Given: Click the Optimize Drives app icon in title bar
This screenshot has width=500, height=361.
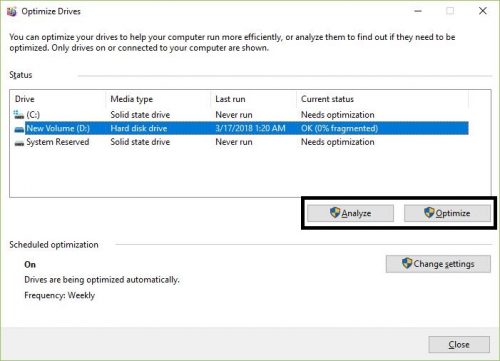Looking at the screenshot, I should click(x=12, y=11).
